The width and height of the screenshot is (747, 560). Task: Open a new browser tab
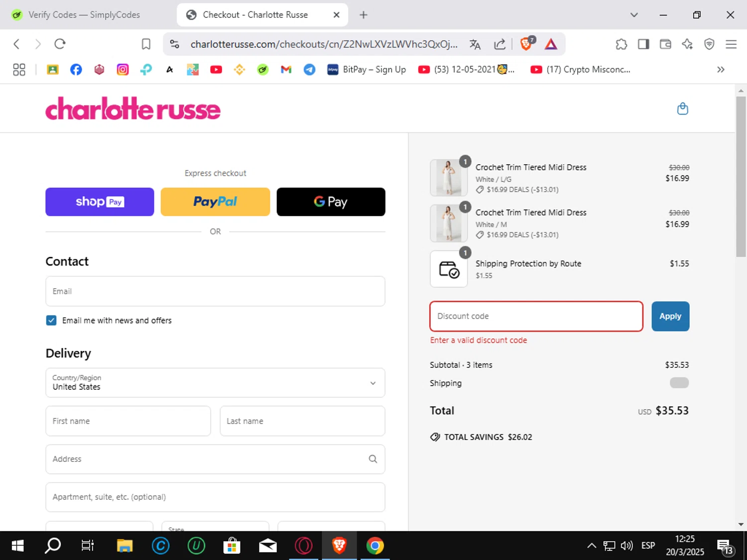(x=364, y=15)
